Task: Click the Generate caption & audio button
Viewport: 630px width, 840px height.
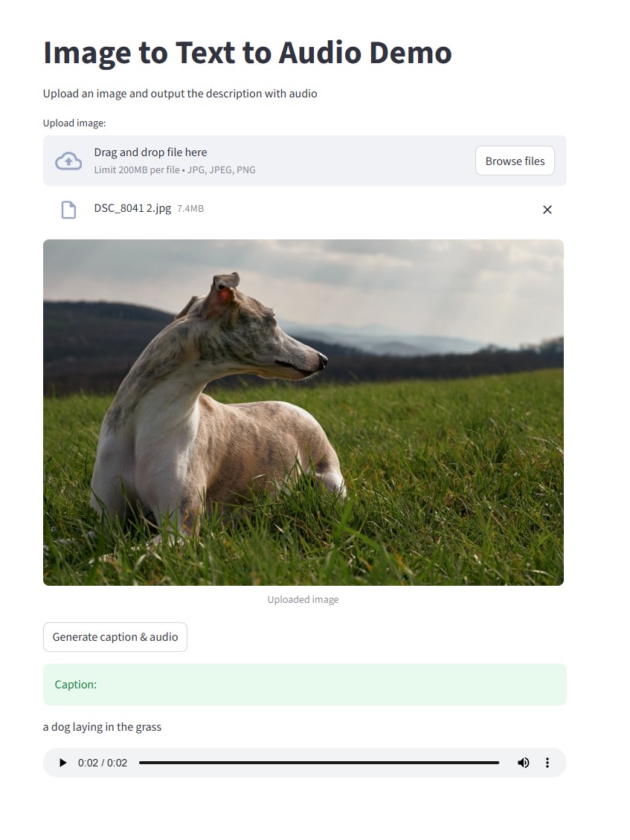Action: click(x=115, y=637)
